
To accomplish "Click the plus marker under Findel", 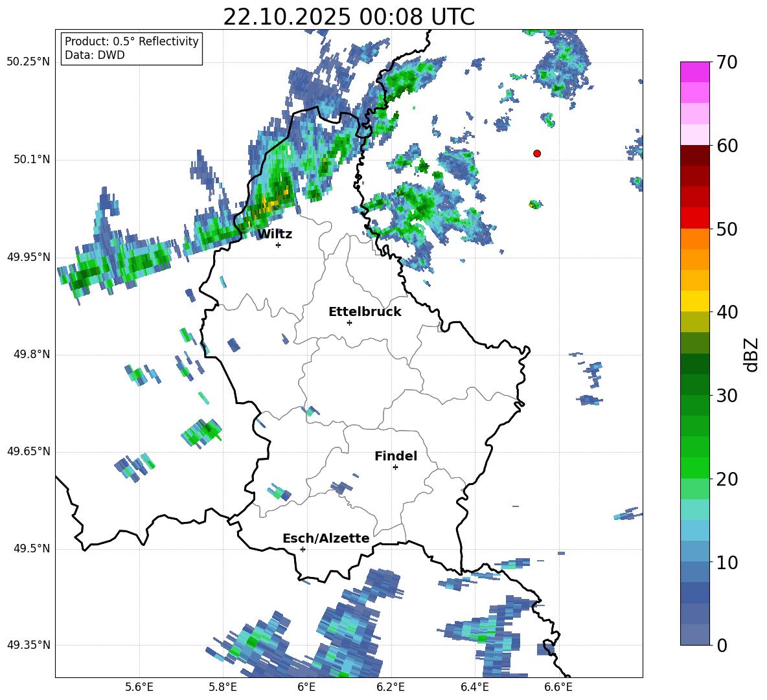I will pyautogui.click(x=395, y=468).
